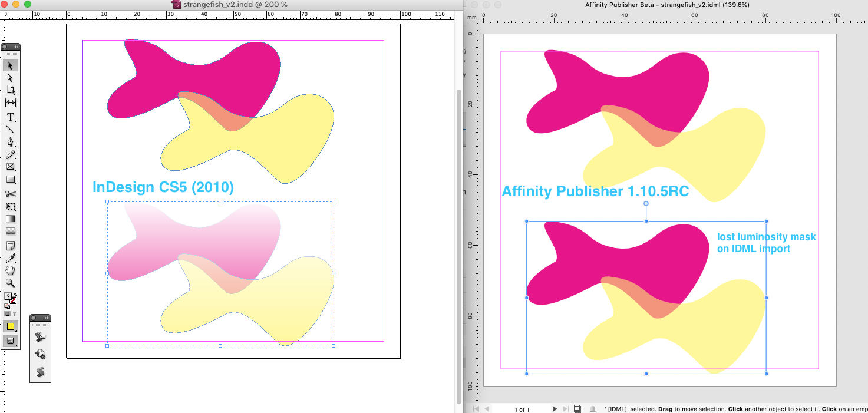The image size is (868, 413).
Task: Collapse the InDesign toolbox with double arrows
Action: (16, 47)
